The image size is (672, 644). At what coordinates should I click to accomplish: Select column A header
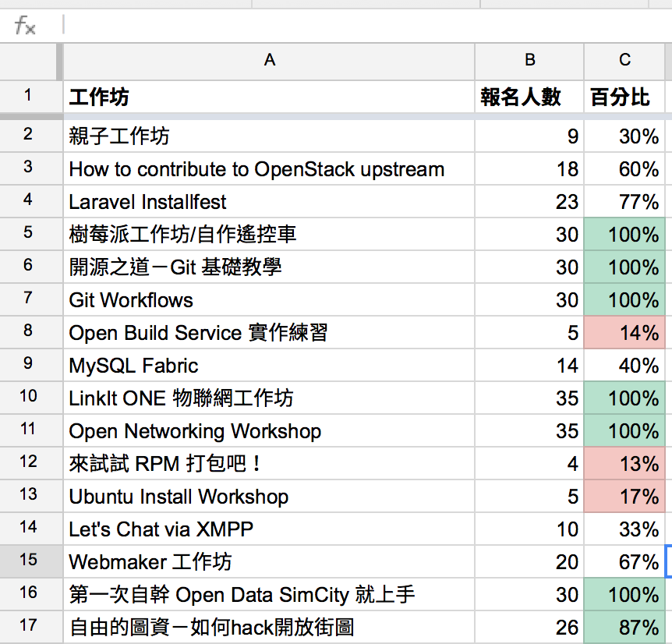click(x=269, y=62)
